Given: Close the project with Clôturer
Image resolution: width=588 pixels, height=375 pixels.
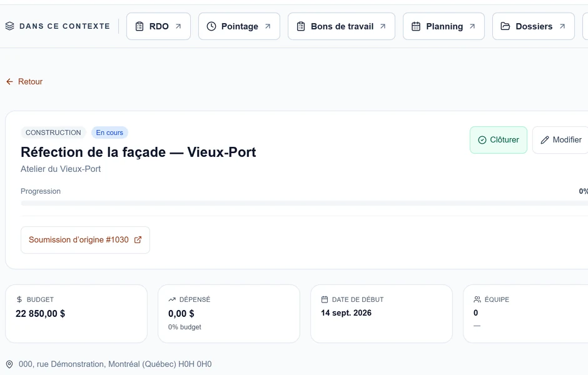Looking at the screenshot, I should click(499, 140).
